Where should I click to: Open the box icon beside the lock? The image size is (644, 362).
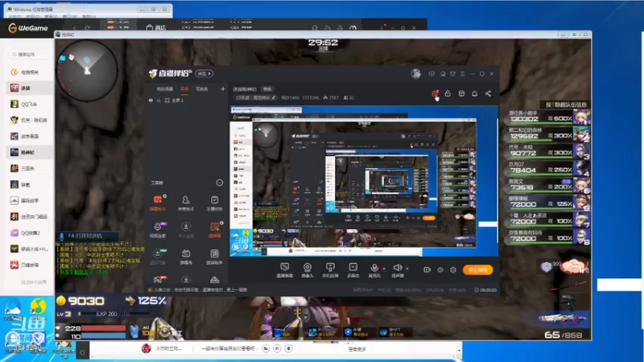click(461, 93)
